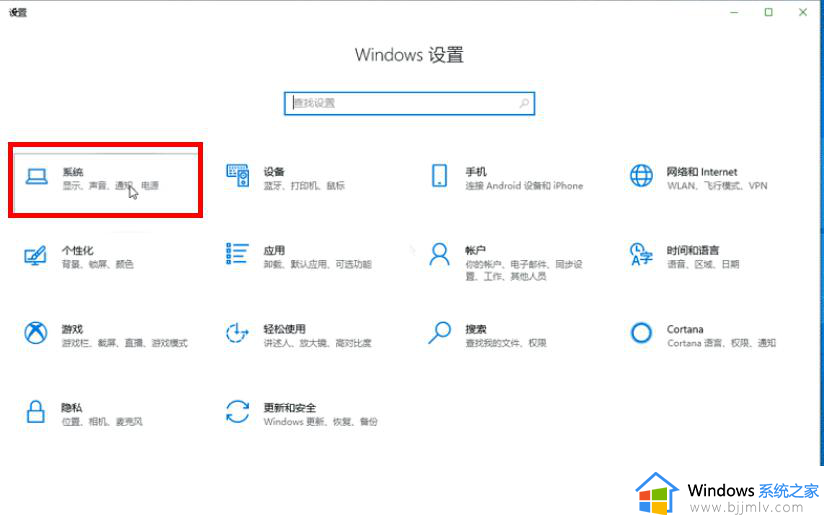
Task: Click description Windows 更新、恢复、备份
Action: pyautogui.click(x=321, y=421)
